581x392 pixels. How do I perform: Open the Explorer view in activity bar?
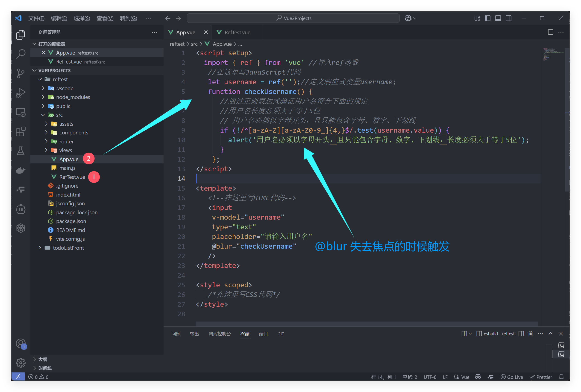coord(21,35)
